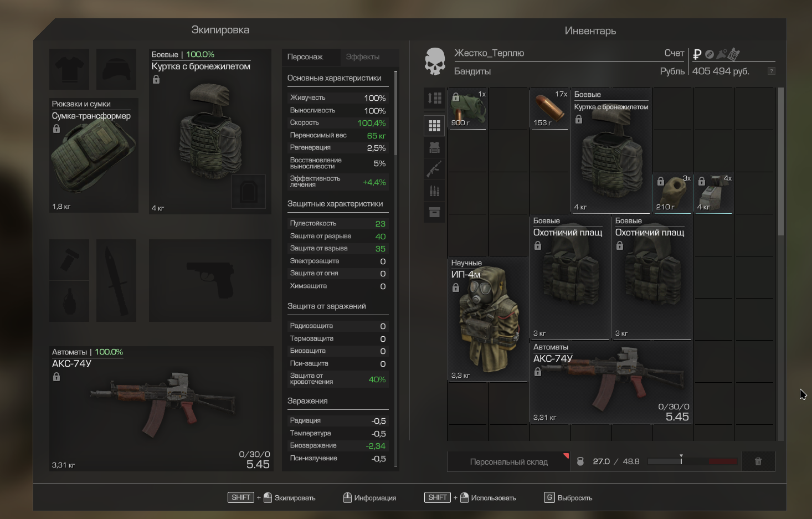The width and height of the screenshot is (812, 519).
Task: Click the equipped Сумка-трансформер backpack slot
Action: tap(94, 156)
